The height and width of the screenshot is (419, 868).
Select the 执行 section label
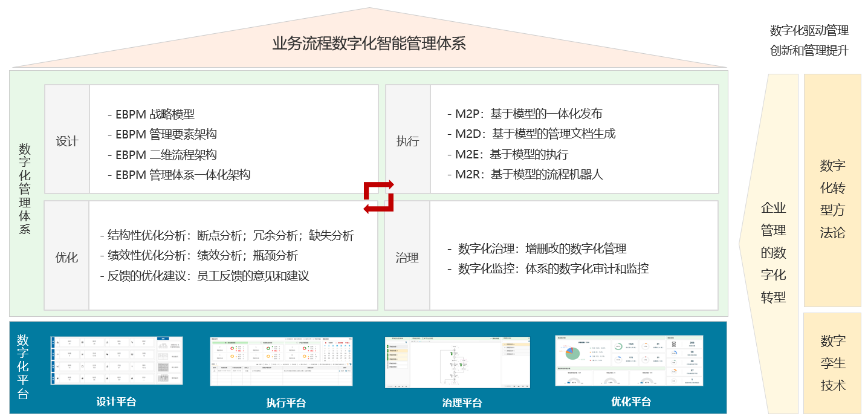point(407,141)
